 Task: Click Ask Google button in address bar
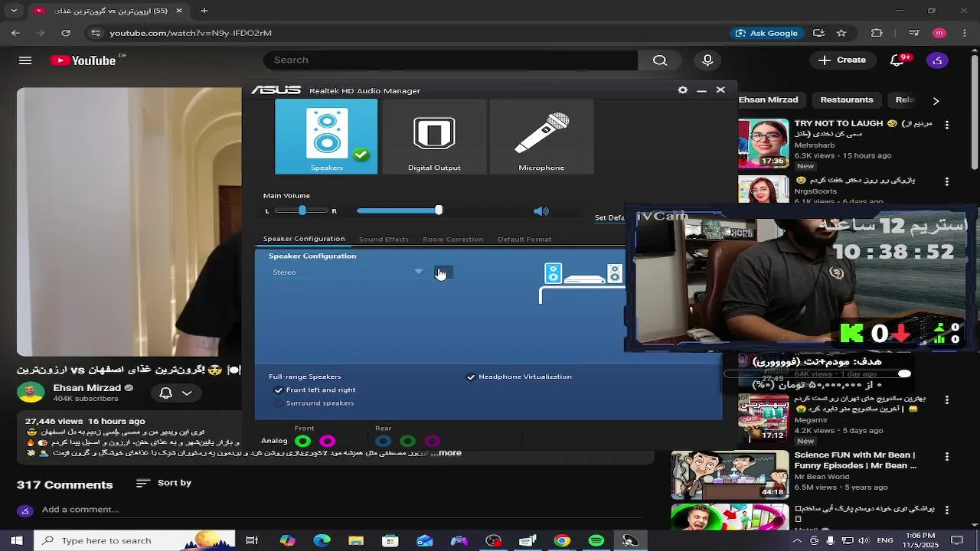click(766, 33)
